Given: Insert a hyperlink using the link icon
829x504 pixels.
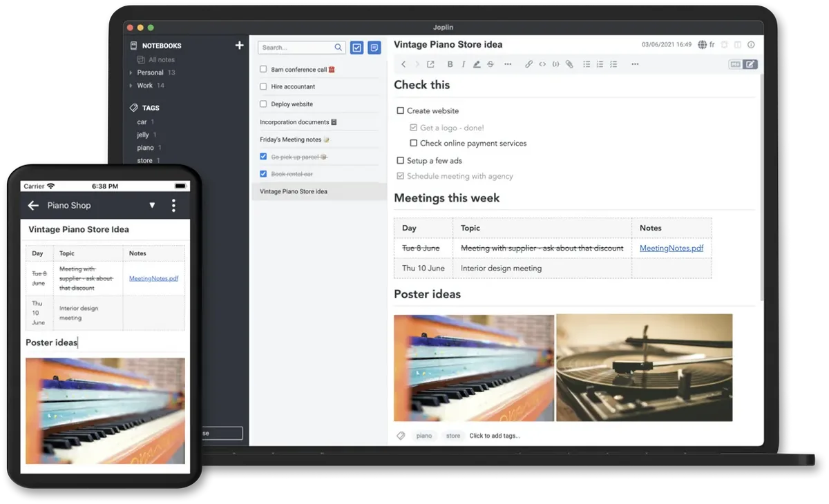Looking at the screenshot, I should coord(528,64).
